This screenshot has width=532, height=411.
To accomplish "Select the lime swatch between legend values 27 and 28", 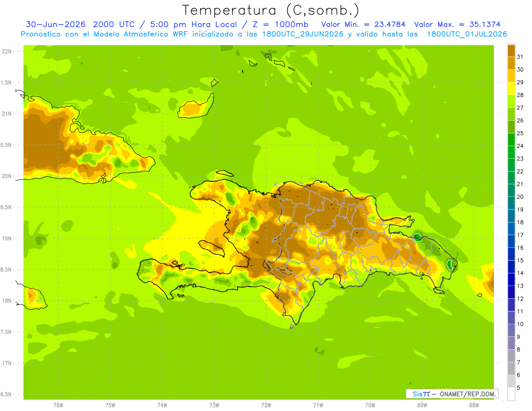I will 511,101.
